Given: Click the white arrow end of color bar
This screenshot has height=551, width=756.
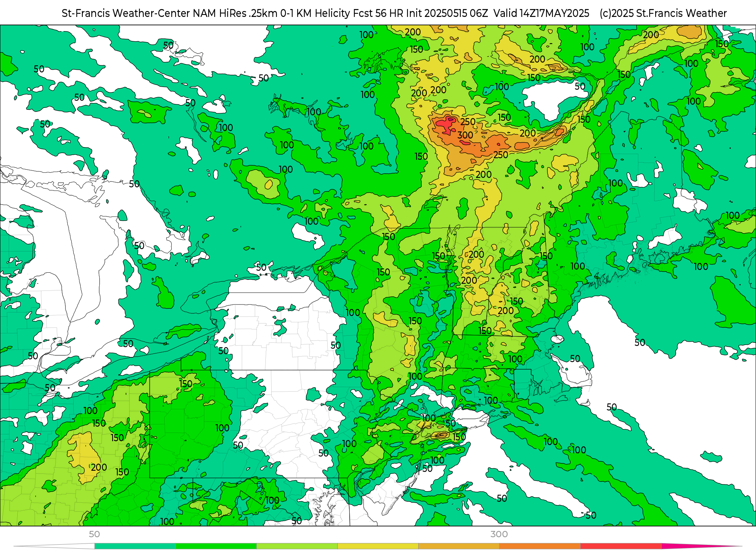Looking at the screenshot, I should tap(54, 546).
